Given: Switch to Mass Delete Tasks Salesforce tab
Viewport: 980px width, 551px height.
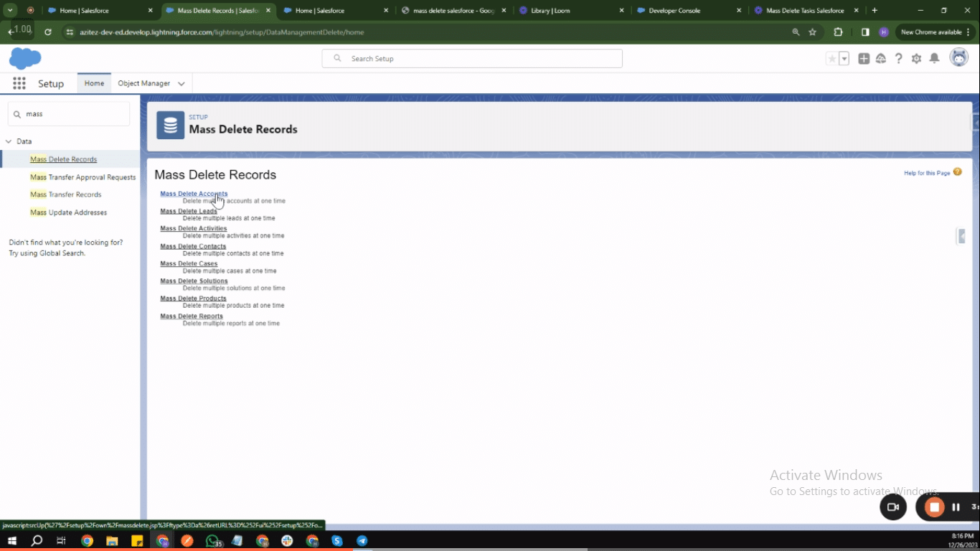Looking at the screenshot, I should point(808,11).
